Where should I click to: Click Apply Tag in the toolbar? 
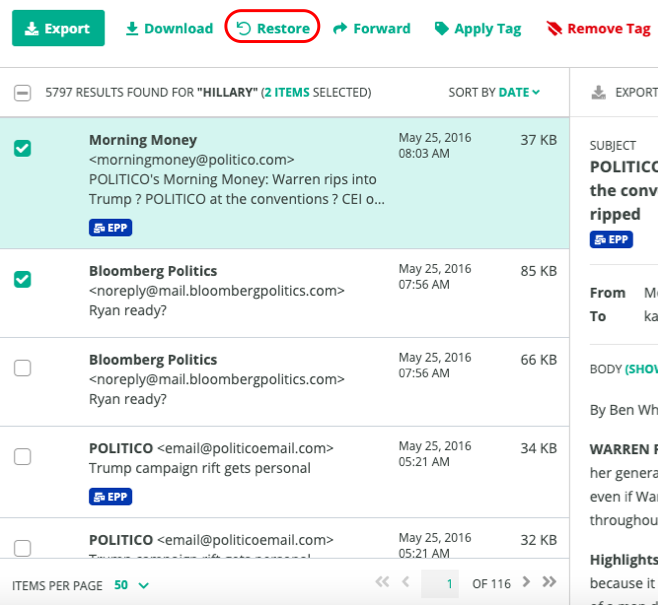(478, 29)
